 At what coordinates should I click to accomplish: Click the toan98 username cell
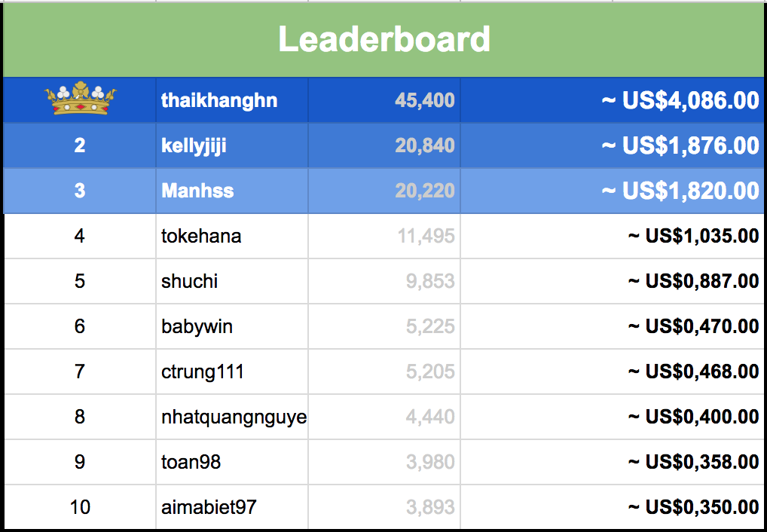pyautogui.click(x=191, y=462)
